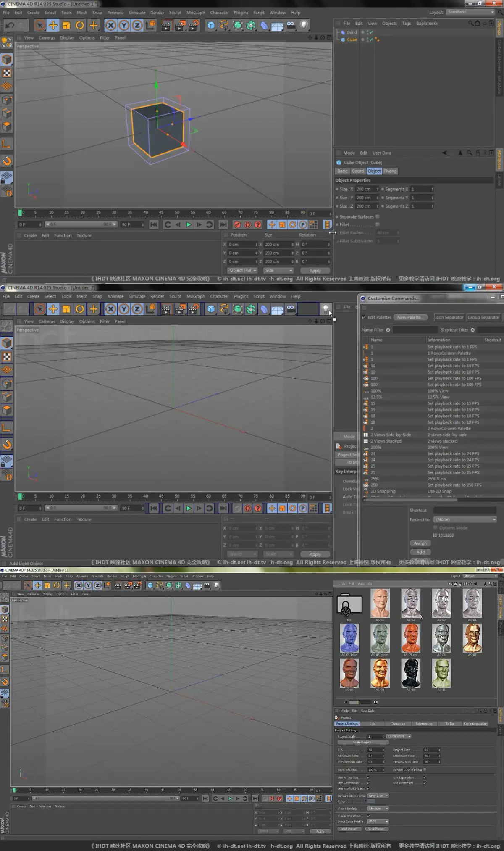The width and height of the screenshot is (504, 851).
Task: Click Add Light Object bulb in Untitled 2 window
Action: click(325, 309)
